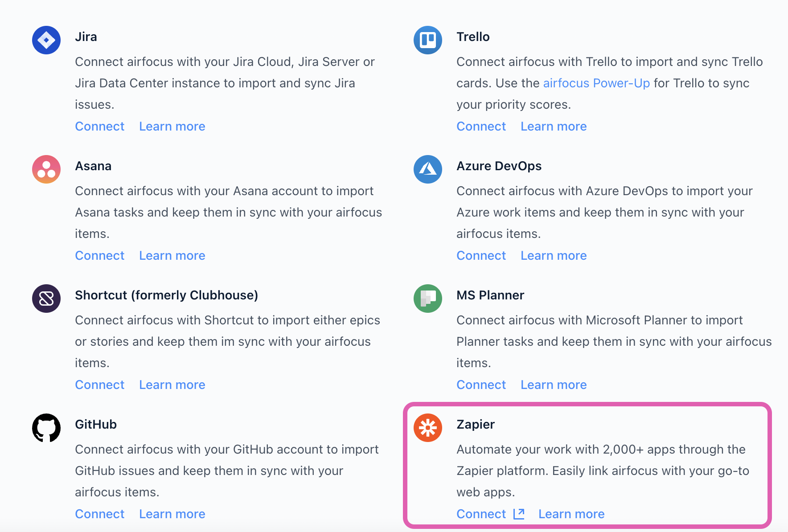Open Learn more for Azure DevOps
This screenshot has width=788, height=532.
coord(554,256)
